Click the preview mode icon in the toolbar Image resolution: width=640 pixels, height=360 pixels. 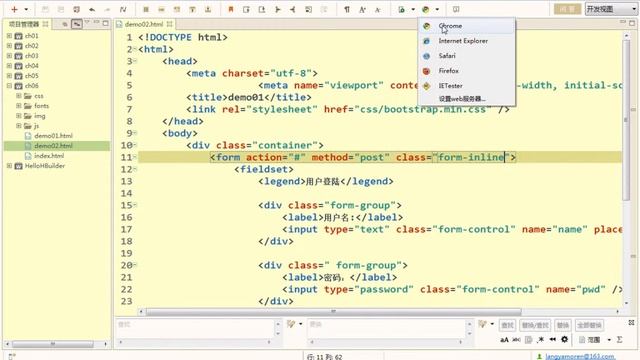(456, 9)
